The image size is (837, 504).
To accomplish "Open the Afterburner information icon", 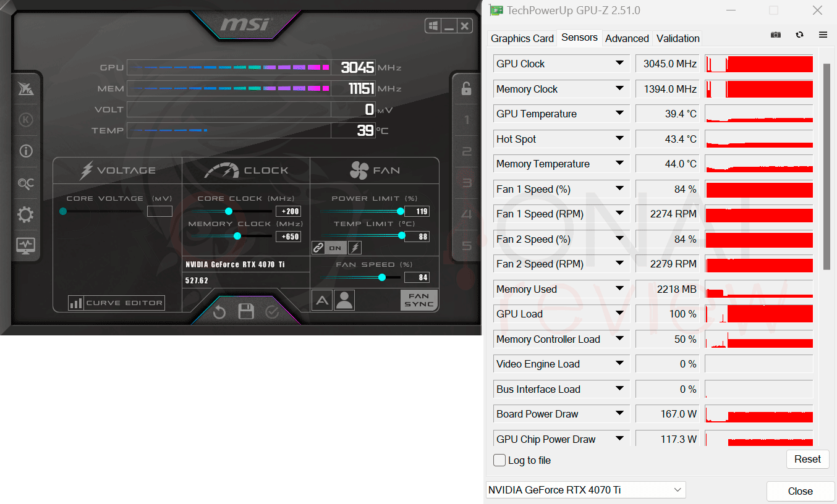I will click(x=25, y=151).
